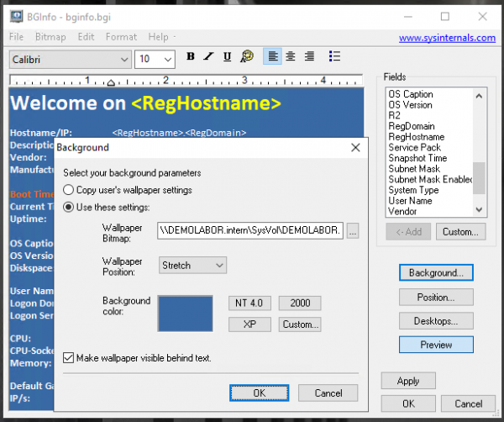Toggle italic text formatting
This screenshot has height=422, width=504.
(x=209, y=56)
